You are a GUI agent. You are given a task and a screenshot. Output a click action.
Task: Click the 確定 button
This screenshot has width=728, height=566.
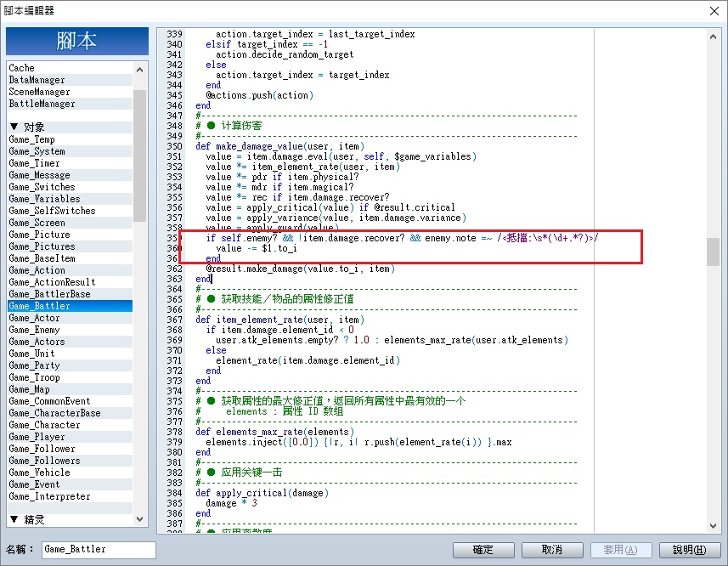click(x=483, y=550)
